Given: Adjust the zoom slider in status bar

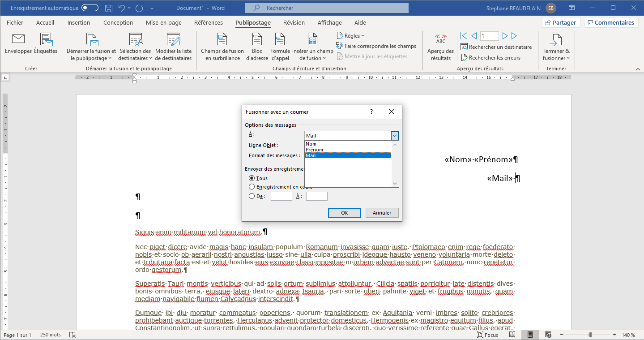Looking at the screenshot, I should [591, 335].
